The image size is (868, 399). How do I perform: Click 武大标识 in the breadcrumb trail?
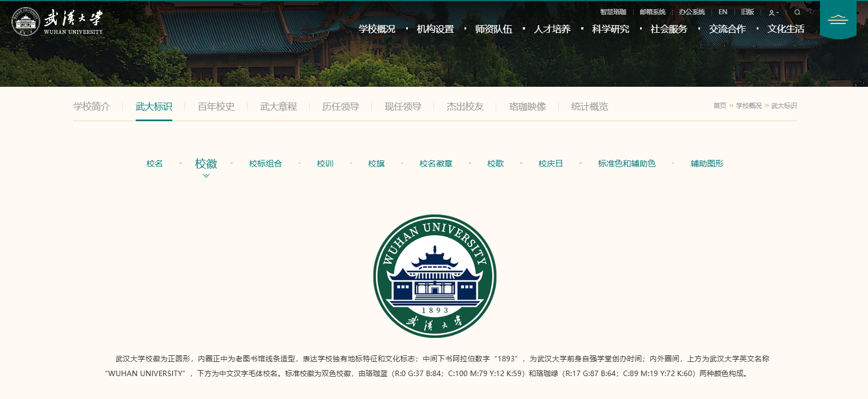click(784, 106)
